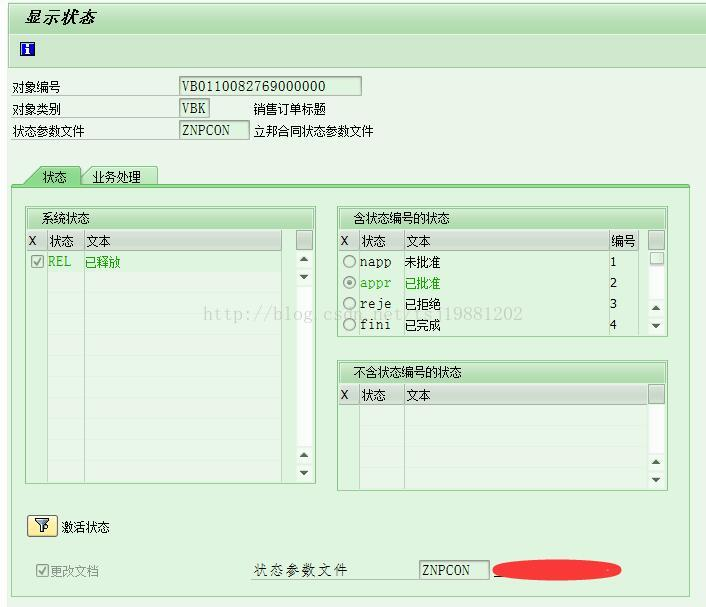This screenshot has height=607, width=706.
Task: Click the 已完成 text cell
Action: [x=422, y=325]
